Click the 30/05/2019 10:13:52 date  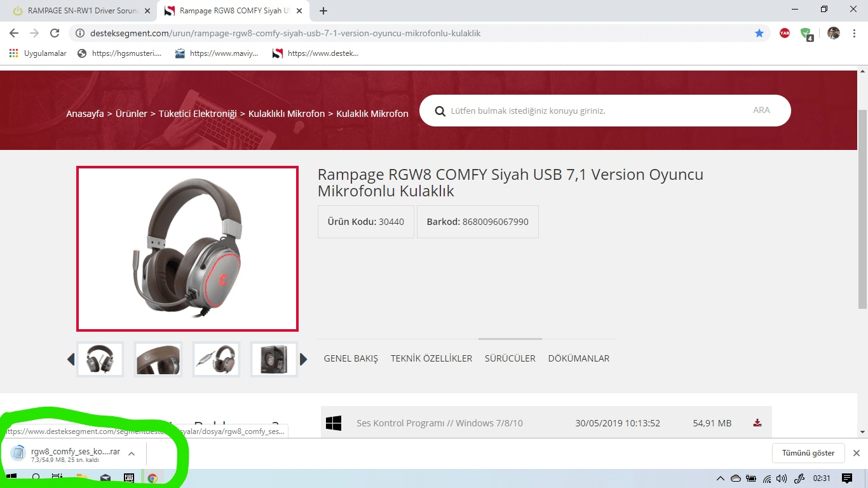[x=618, y=423]
